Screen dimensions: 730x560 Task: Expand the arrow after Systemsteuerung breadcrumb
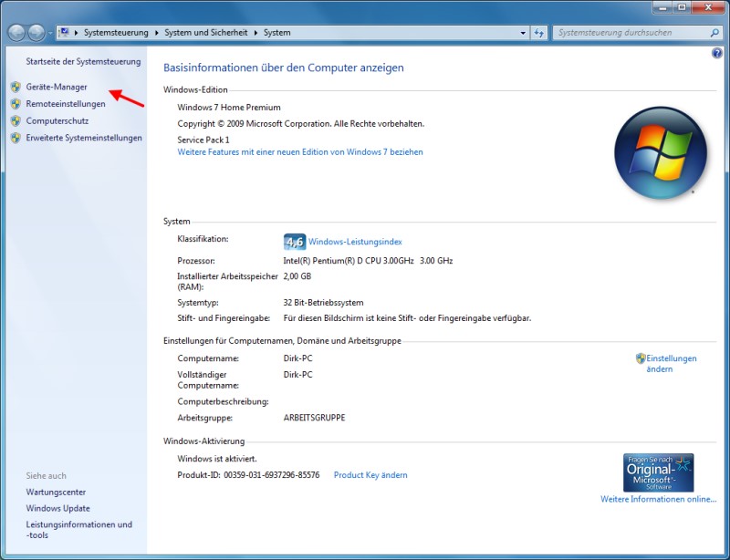tap(156, 33)
